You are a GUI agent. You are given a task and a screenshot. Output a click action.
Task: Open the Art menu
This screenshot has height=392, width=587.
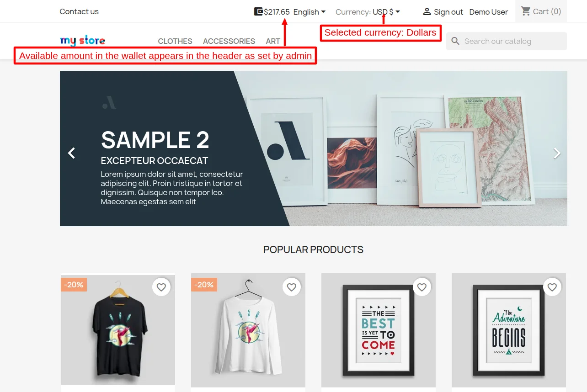click(273, 41)
